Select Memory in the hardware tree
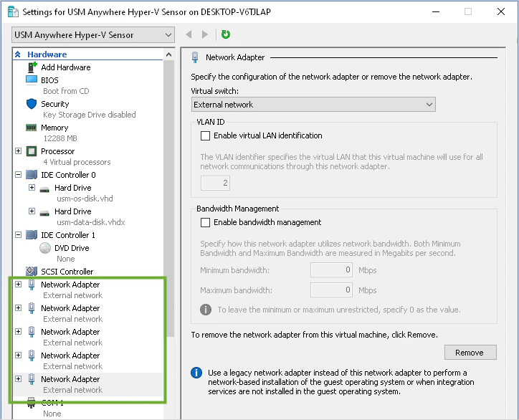 pos(54,128)
